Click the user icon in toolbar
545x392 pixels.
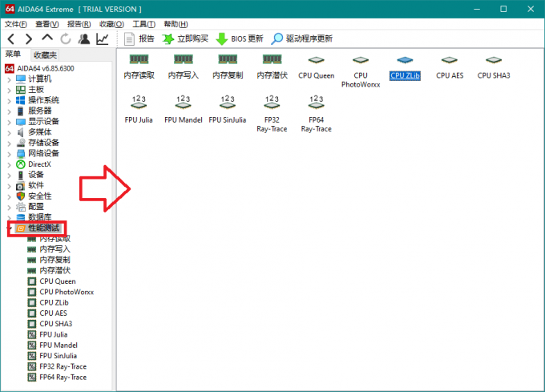pyautogui.click(x=84, y=38)
